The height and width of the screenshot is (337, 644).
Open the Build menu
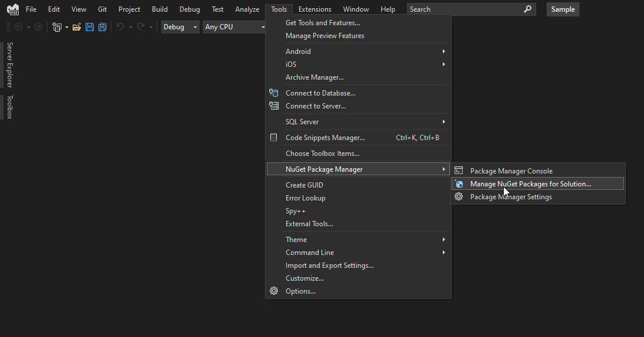(x=160, y=9)
